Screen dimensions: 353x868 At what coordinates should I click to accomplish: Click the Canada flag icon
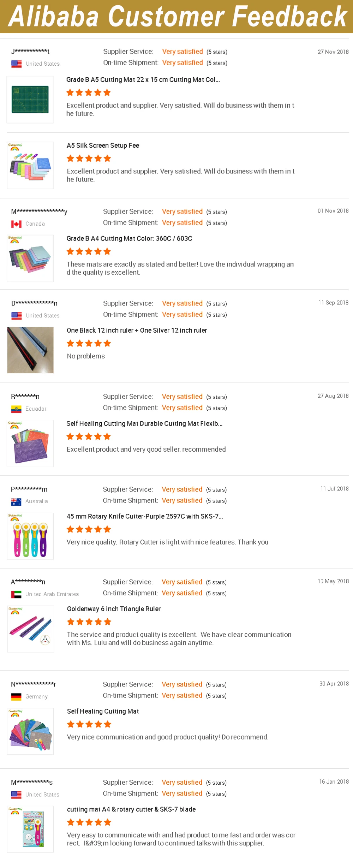click(16, 224)
